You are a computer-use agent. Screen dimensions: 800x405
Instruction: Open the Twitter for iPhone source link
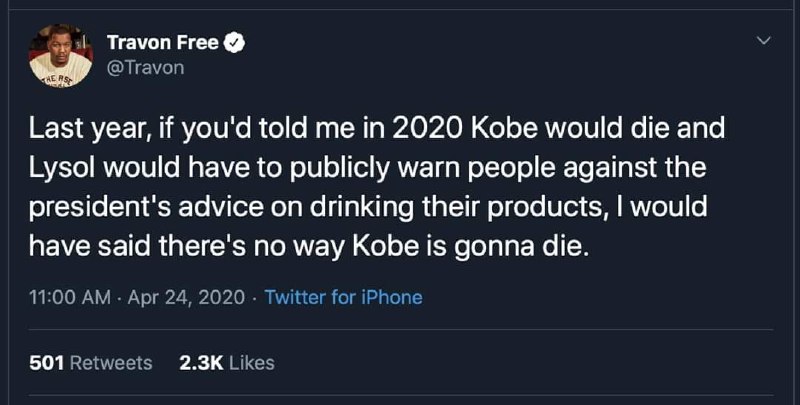point(343,297)
